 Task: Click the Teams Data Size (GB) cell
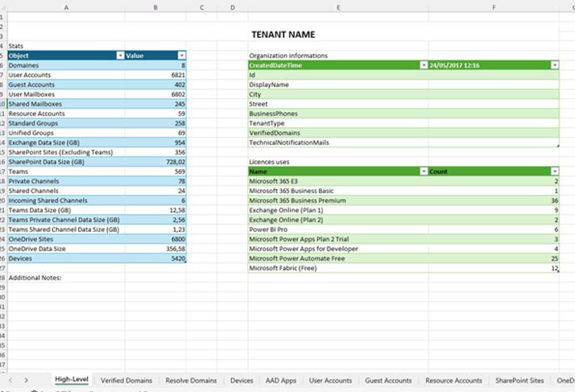[66, 210]
